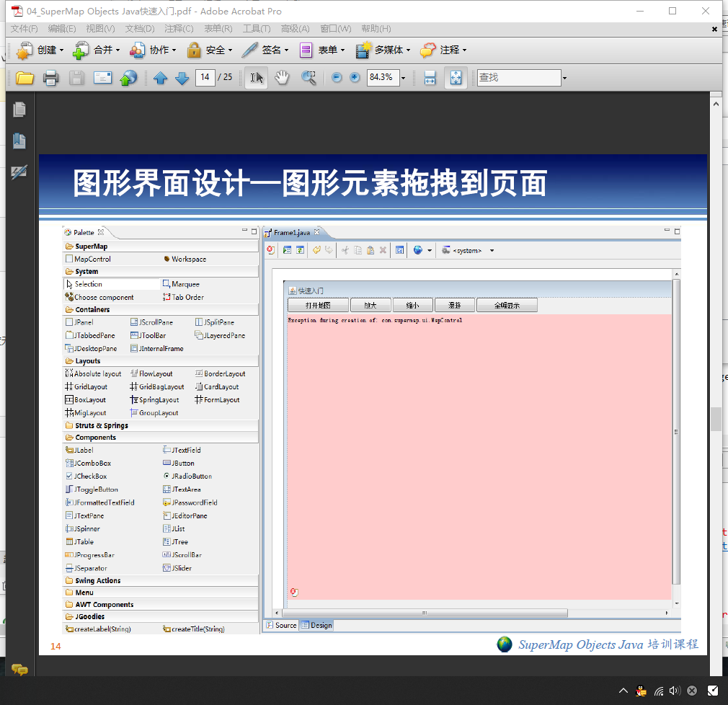This screenshot has width=728, height=705.
Task: Click the Zoom in plus button
Action: 355,78
